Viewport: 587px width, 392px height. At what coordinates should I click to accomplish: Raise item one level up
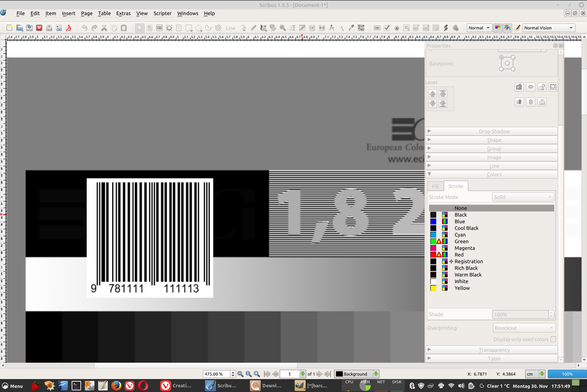pos(433,94)
